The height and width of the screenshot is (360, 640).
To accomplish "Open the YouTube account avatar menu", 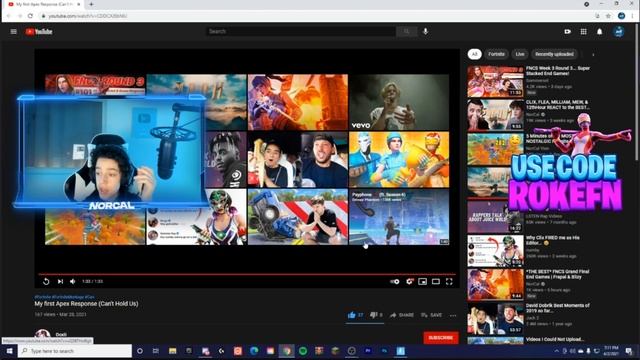I will pos(619,31).
